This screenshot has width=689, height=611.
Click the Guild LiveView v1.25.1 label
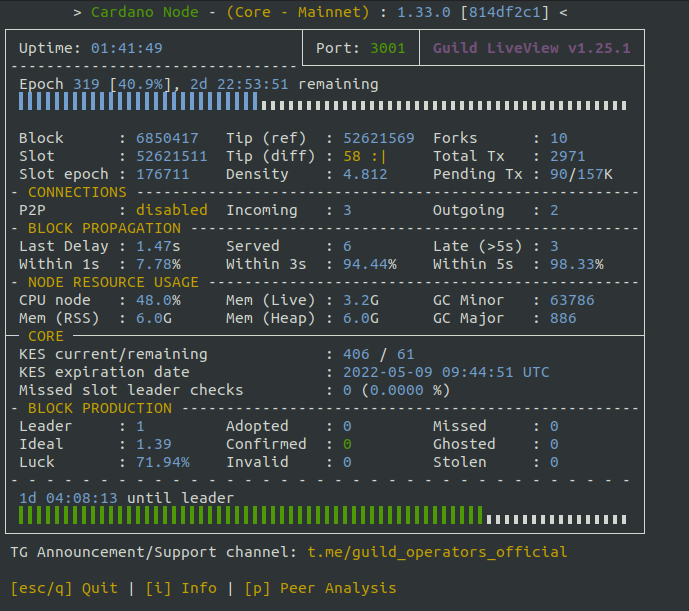[x=532, y=48]
